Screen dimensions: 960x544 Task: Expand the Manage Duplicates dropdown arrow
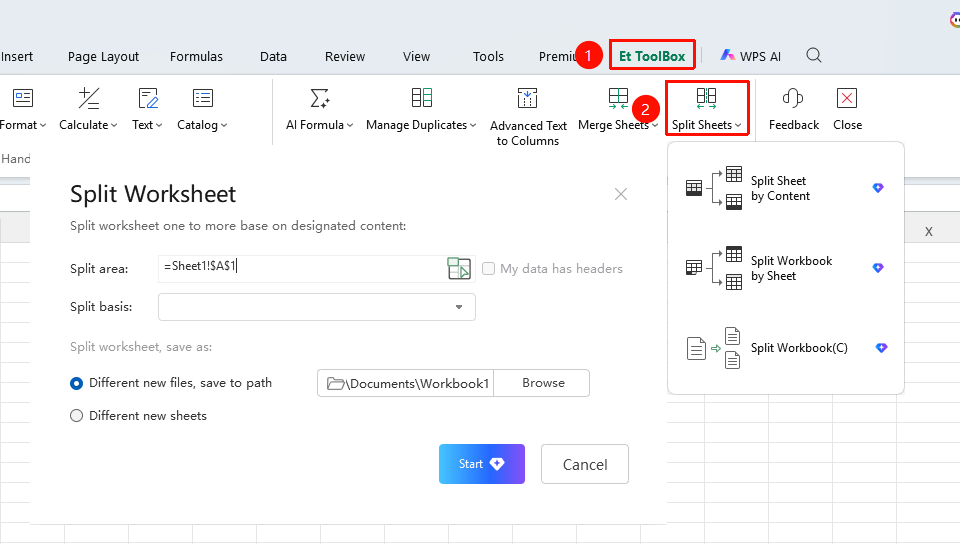point(473,125)
